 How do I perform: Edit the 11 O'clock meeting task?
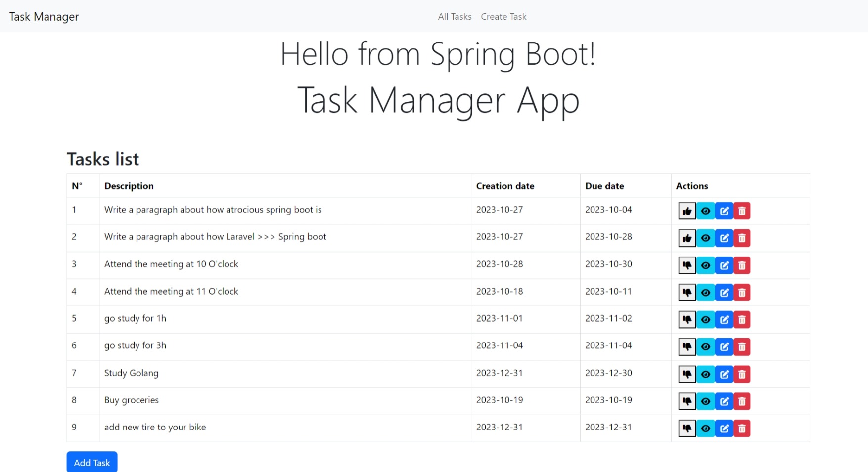pos(724,293)
